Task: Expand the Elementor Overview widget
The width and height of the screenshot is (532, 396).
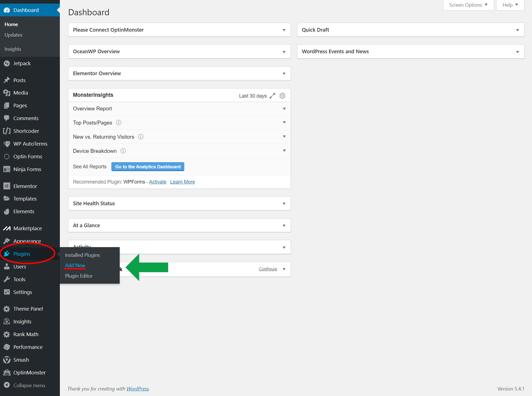Action: pyautogui.click(x=284, y=73)
